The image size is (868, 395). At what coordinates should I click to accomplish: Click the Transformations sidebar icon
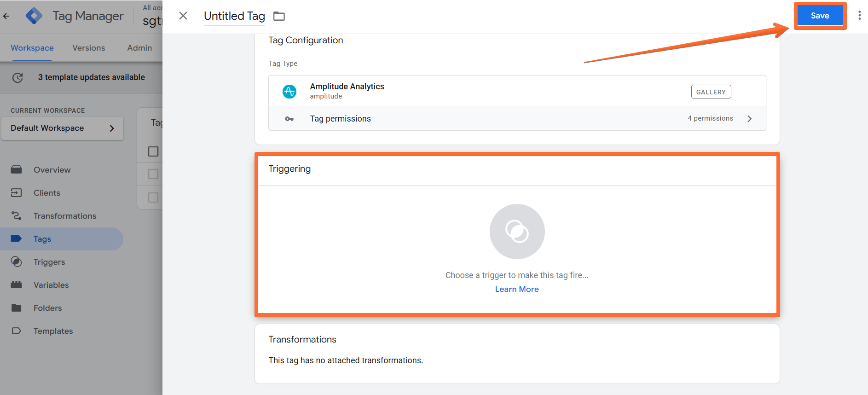point(17,216)
